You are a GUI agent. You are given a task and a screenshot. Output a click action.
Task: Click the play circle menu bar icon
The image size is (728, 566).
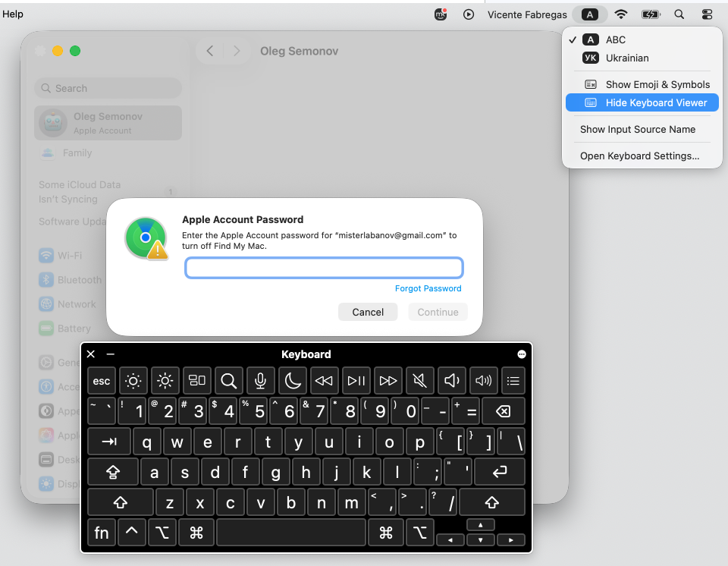coord(469,14)
